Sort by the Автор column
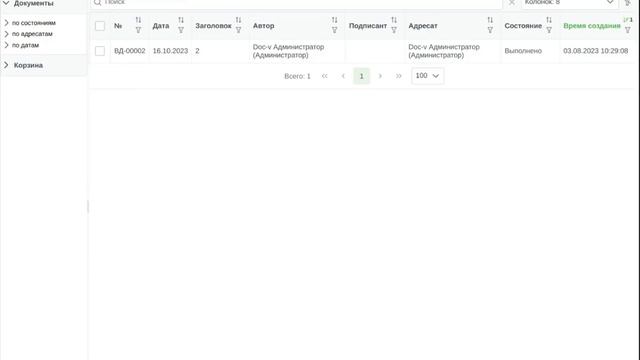The image size is (640, 360). click(334, 20)
